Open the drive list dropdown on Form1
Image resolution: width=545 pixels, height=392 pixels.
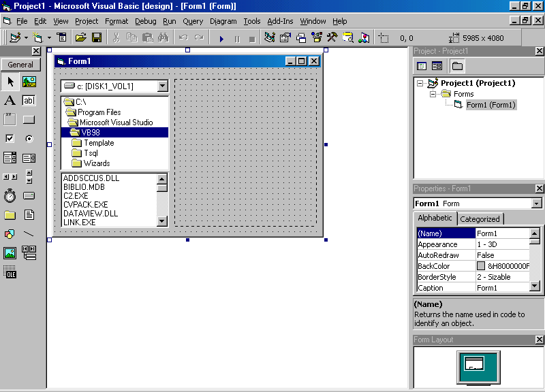click(162, 86)
